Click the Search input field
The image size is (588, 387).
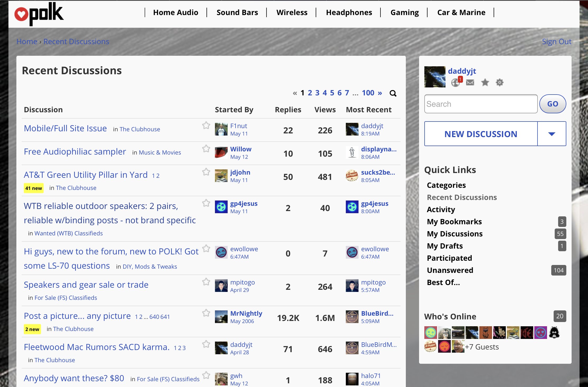coord(481,104)
